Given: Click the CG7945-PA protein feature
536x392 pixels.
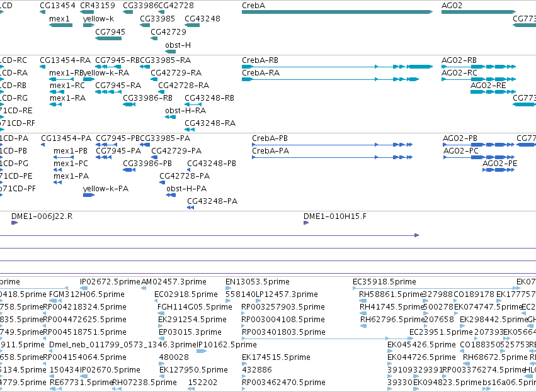Looking at the screenshot, I should (x=103, y=157).
